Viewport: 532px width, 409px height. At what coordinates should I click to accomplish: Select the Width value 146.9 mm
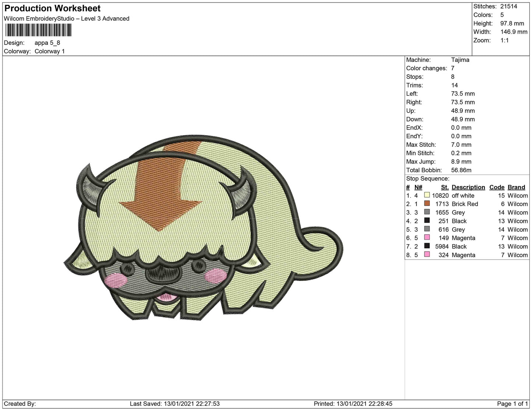pyautogui.click(x=514, y=32)
